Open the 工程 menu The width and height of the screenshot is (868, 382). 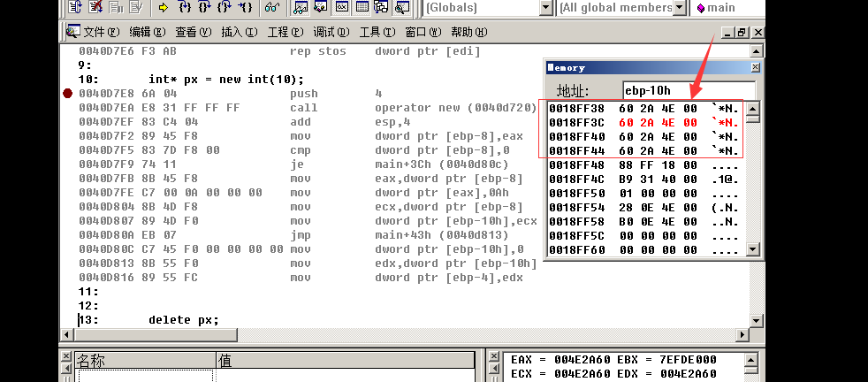pos(286,32)
